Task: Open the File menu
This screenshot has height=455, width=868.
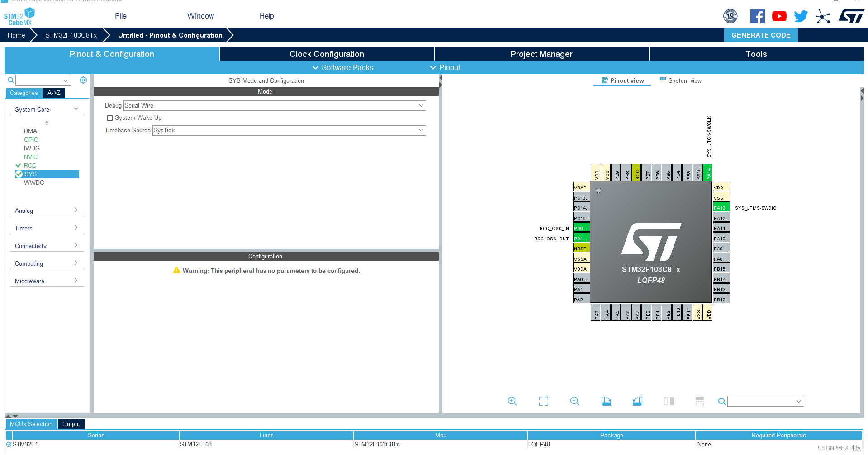Action: pos(121,16)
